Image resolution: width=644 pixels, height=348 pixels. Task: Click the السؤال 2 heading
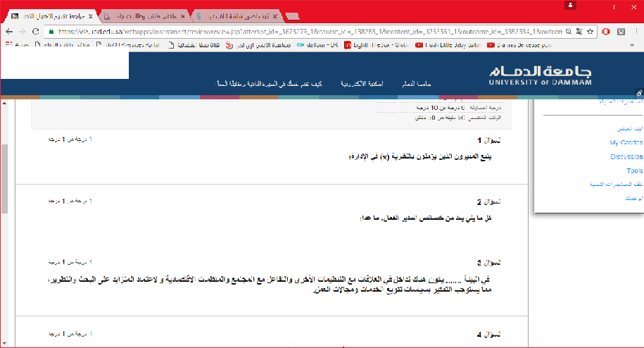[x=488, y=201]
